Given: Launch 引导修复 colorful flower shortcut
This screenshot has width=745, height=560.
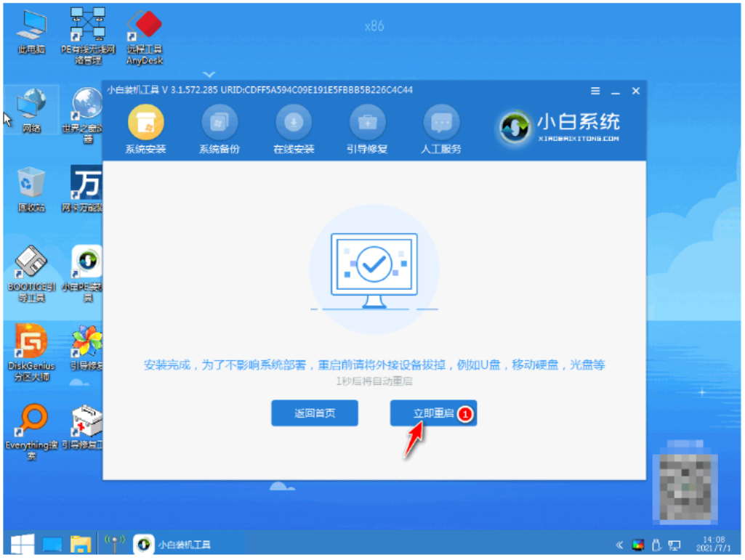Looking at the screenshot, I should [86, 348].
